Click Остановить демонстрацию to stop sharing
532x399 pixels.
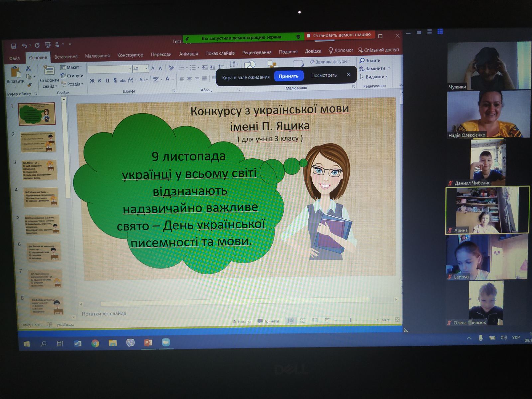(338, 35)
